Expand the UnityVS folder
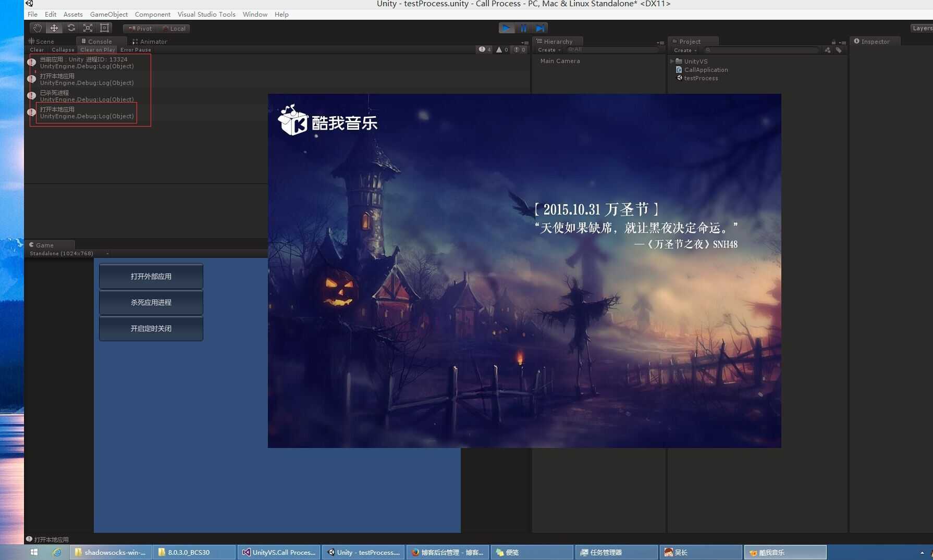The height and width of the screenshot is (560, 933). (672, 61)
